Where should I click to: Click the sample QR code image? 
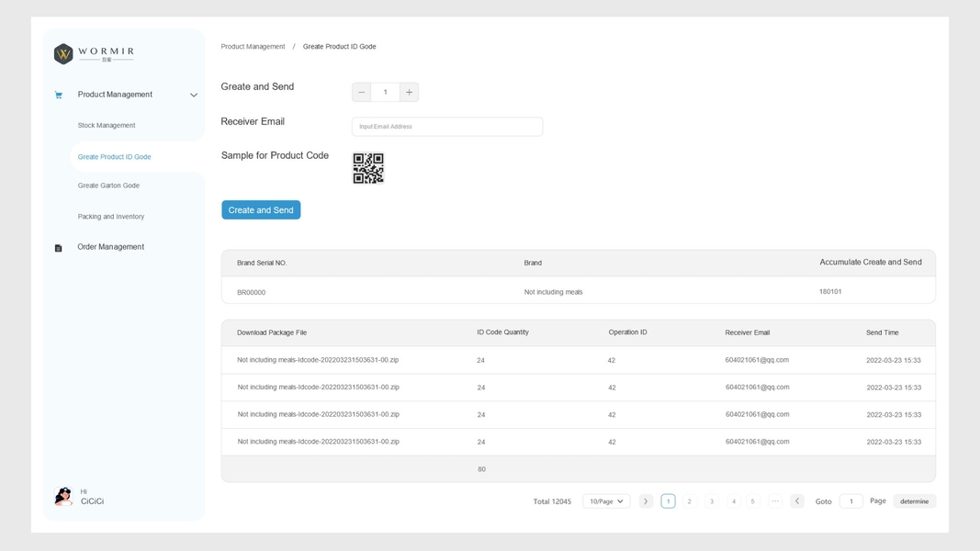click(x=368, y=168)
